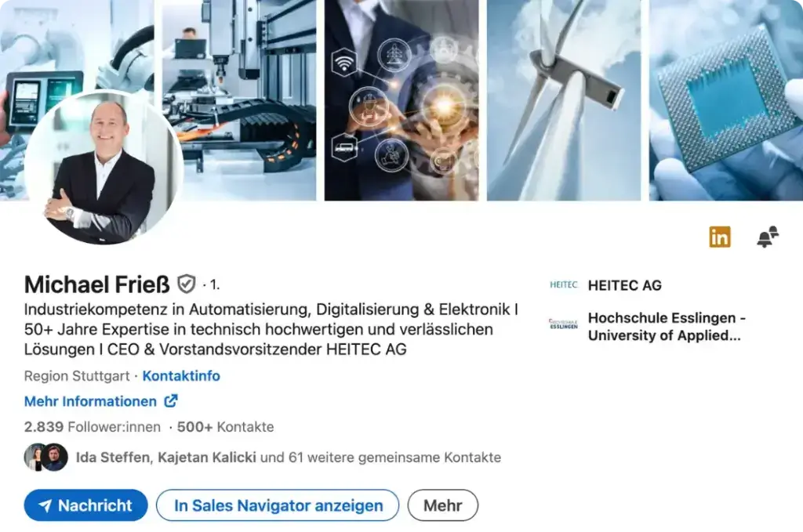
Task: Click the wind turbine banner image
Action: tap(564, 100)
